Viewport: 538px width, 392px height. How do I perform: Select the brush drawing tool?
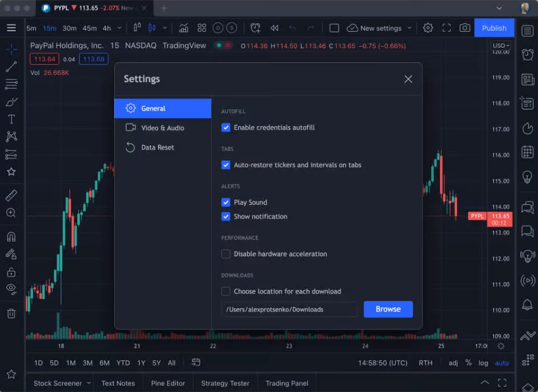tap(11, 102)
